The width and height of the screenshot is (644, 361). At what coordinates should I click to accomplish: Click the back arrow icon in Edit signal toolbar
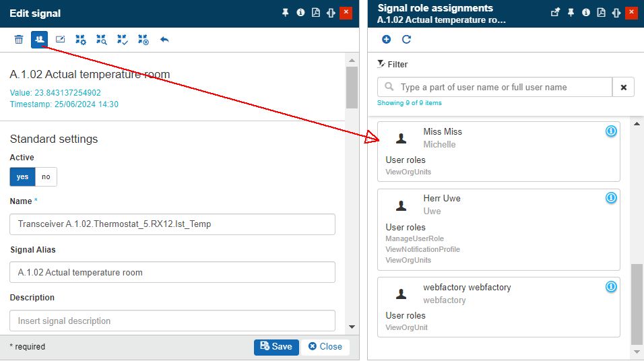click(x=164, y=40)
